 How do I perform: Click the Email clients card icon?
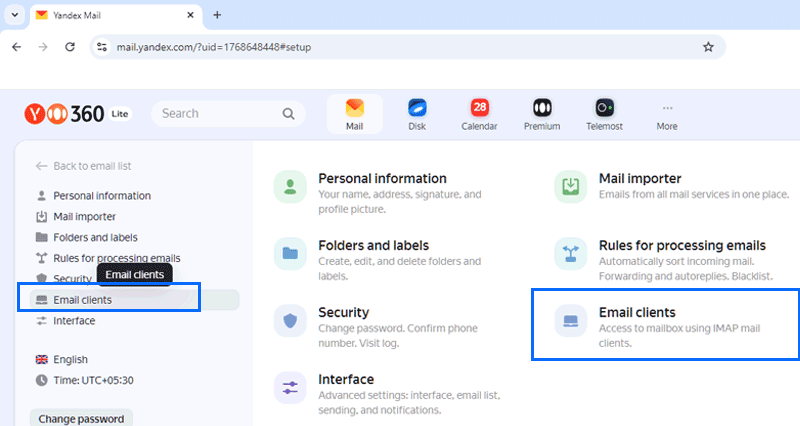[570, 321]
